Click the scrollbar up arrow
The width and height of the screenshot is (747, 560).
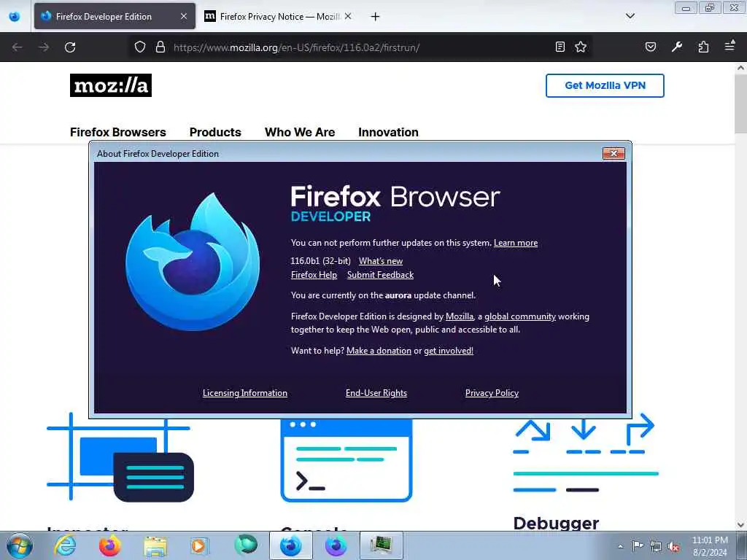[740, 68]
